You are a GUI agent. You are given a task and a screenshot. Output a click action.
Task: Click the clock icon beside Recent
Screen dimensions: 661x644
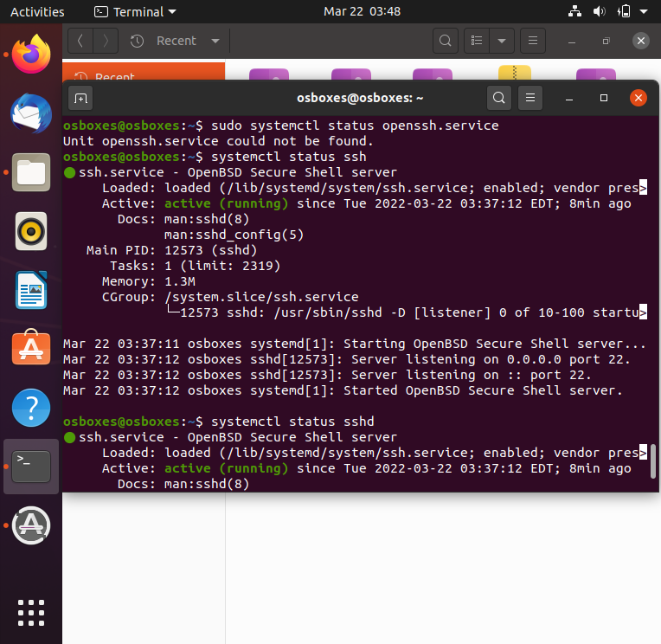pos(137,41)
